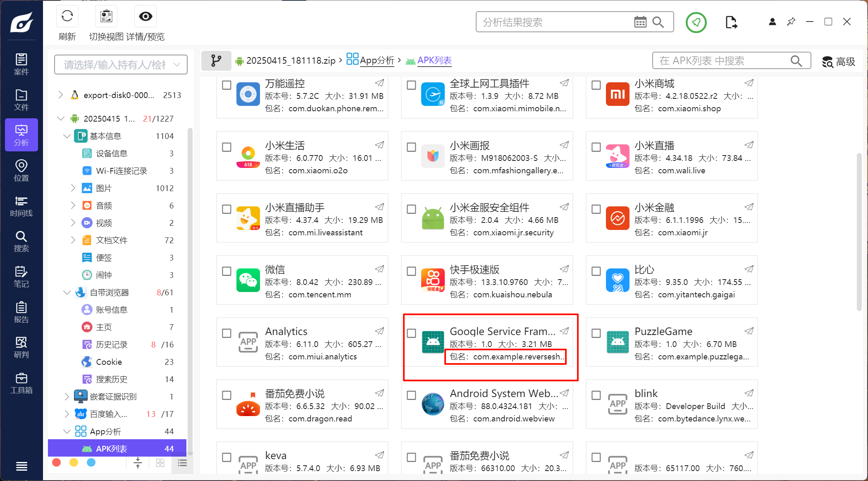Click the collapse icon in the tree toolbar

point(138,463)
